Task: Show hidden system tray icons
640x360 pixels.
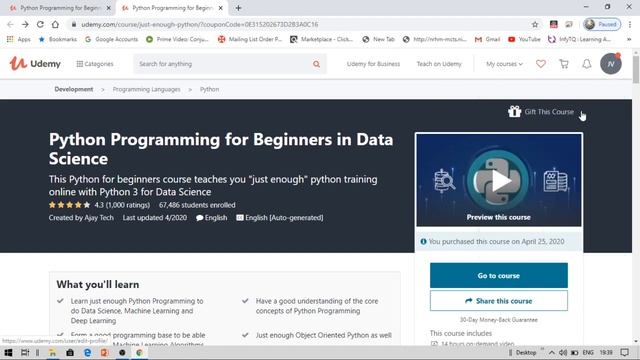Action: (x=551, y=353)
